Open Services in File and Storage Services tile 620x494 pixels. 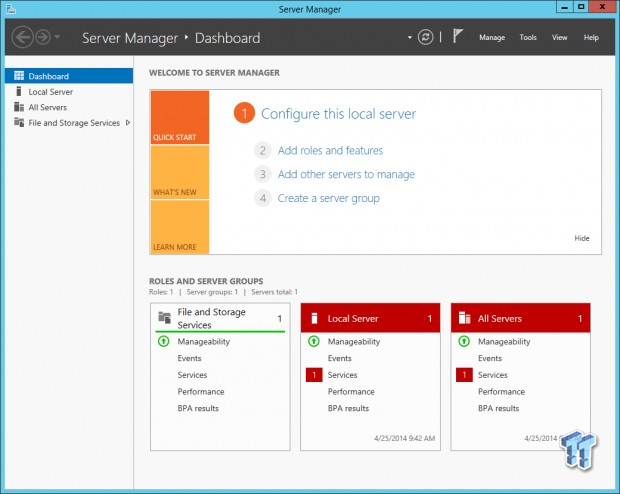tap(192, 375)
